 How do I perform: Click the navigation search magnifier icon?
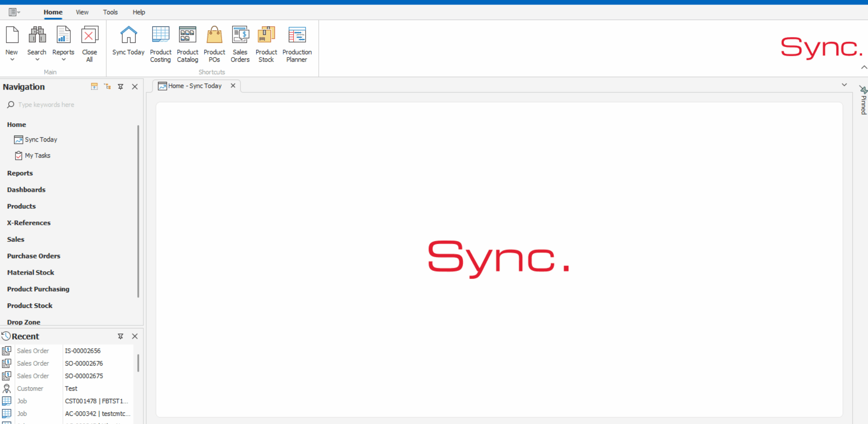(x=11, y=105)
